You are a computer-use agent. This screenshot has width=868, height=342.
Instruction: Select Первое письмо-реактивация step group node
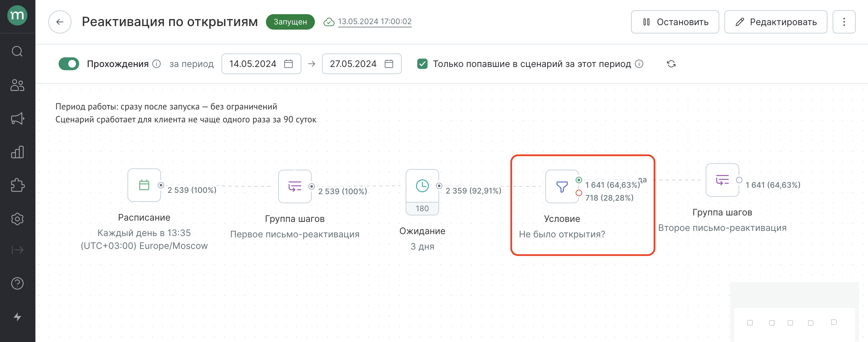295,186
